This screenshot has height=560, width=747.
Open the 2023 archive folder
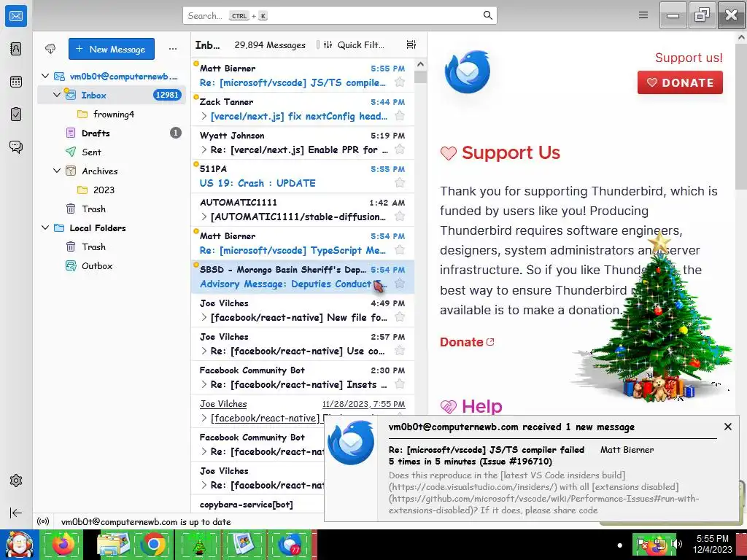(x=112, y=190)
